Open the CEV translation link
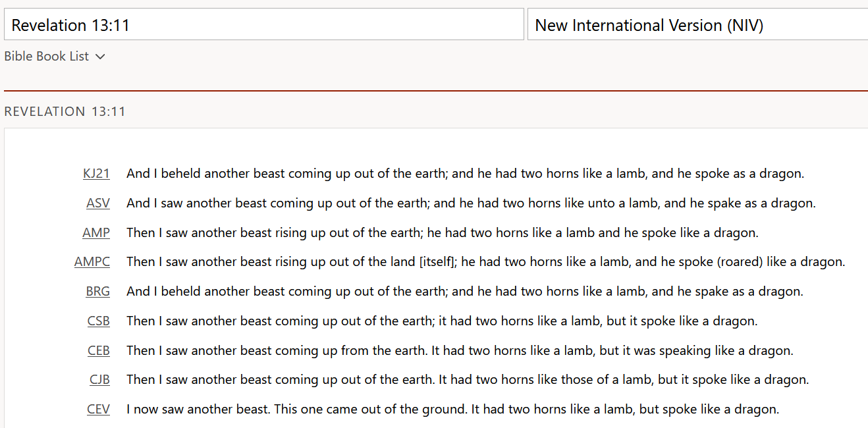Screen dimensions: 868x428 point(98,410)
